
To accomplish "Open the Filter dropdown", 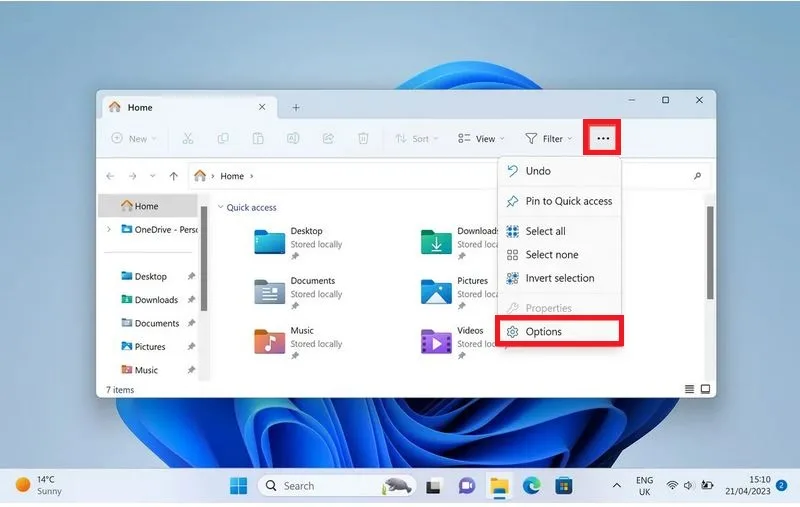I will coord(548,138).
